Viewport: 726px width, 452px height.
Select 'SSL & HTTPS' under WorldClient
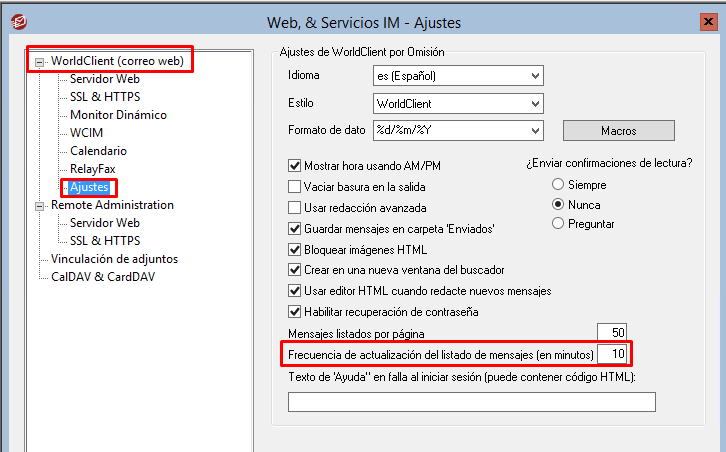(105, 97)
